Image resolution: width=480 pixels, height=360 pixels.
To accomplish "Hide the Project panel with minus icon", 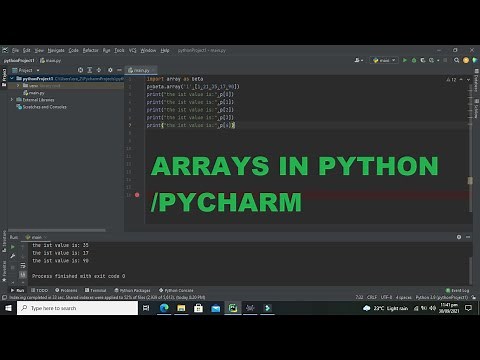I will coord(119,70).
